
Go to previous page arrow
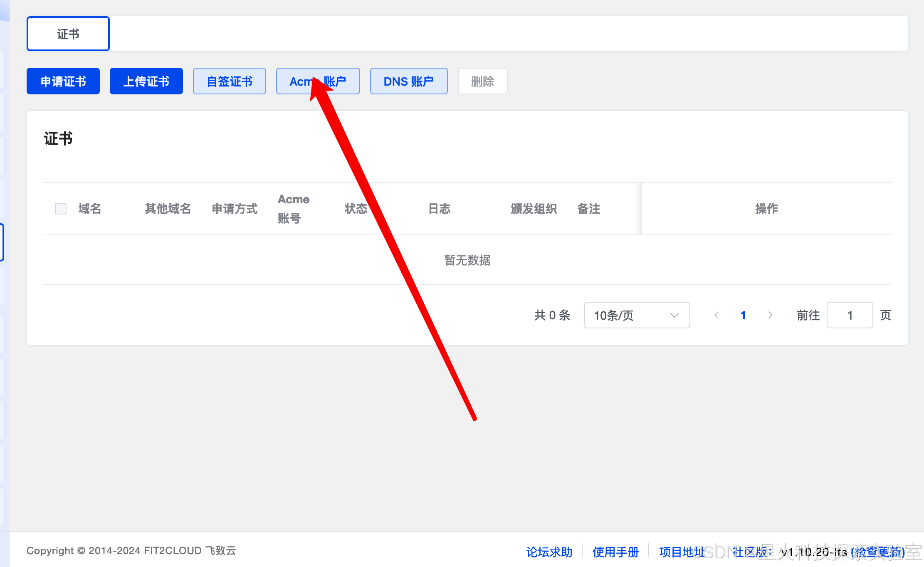coord(716,316)
